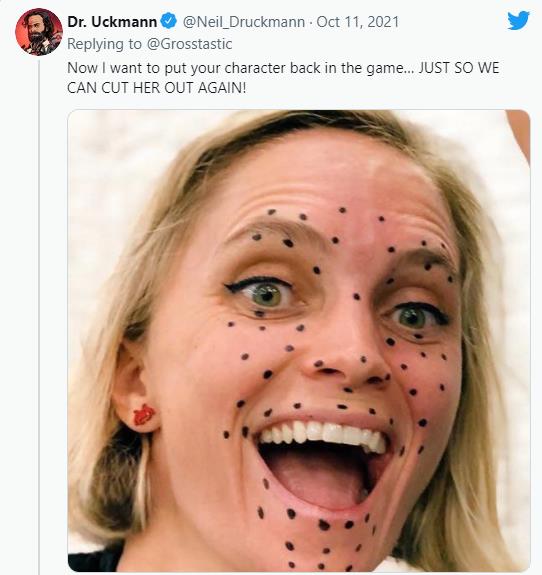Click the words 'JUST SO WE'

[x=459, y=68]
